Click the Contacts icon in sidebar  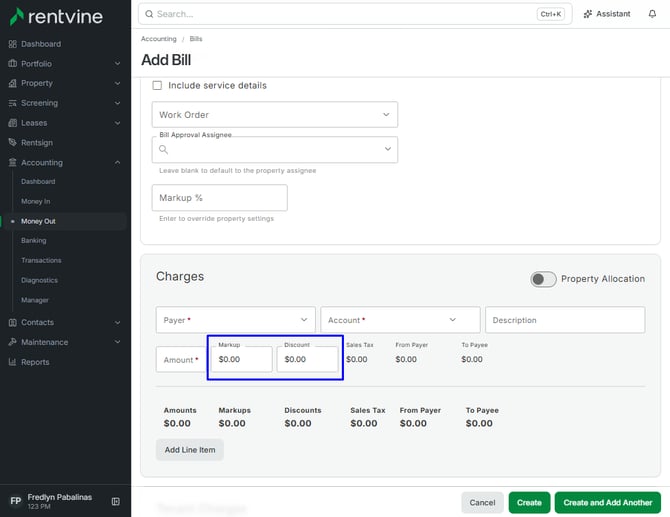click(x=12, y=323)
